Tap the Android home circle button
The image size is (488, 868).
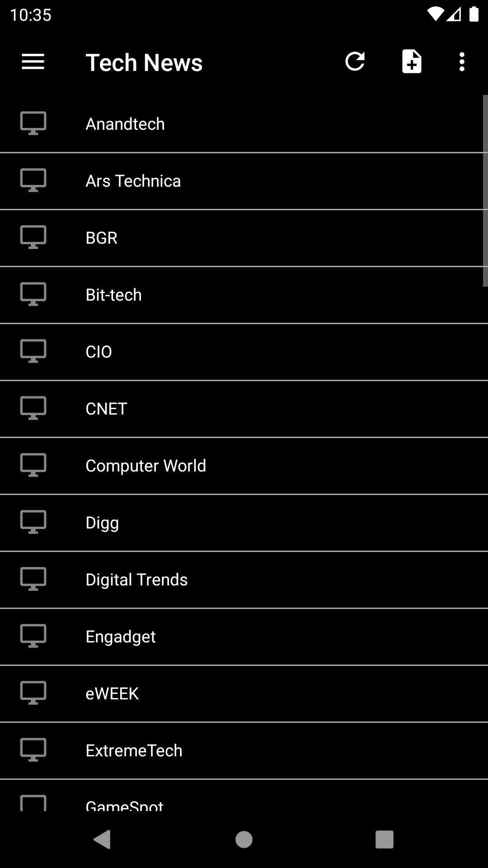(x=244, y=840)
